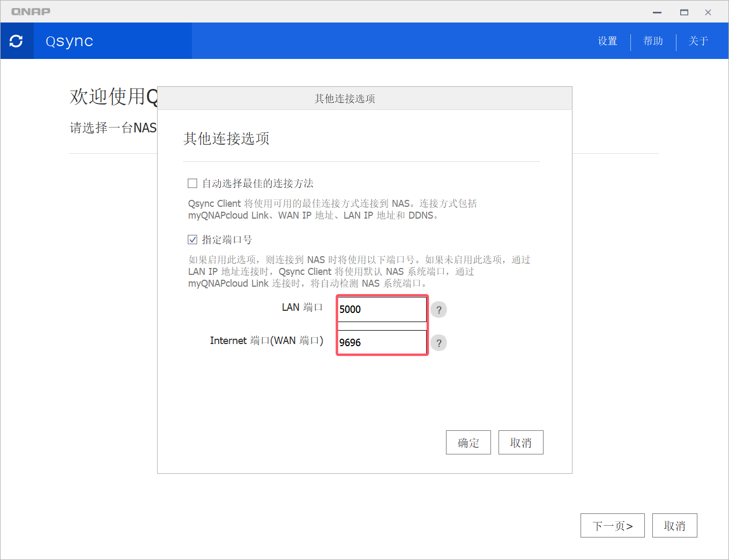Open help tooltip for Internet 端口(WAN 端口)
The width and height of the screenshot is (729, 560).
(x=438, y=343)
